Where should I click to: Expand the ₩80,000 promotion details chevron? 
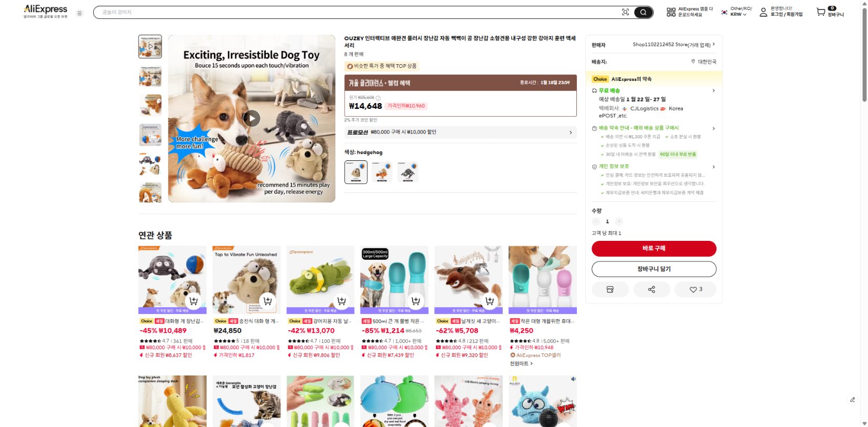(571, 133)
